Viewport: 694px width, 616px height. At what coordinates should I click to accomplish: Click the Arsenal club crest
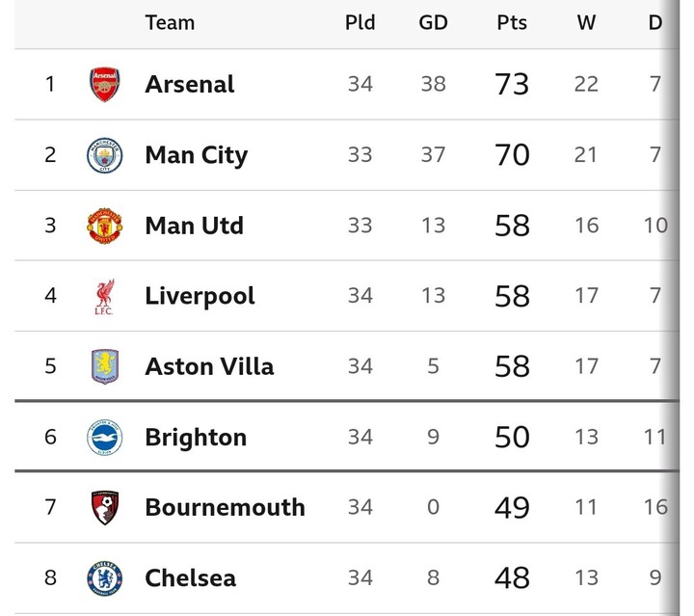pyautogui.click(x=104, y=84)
